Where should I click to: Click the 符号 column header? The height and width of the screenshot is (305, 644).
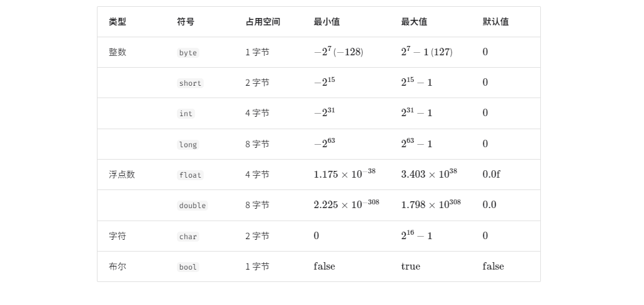186,22
